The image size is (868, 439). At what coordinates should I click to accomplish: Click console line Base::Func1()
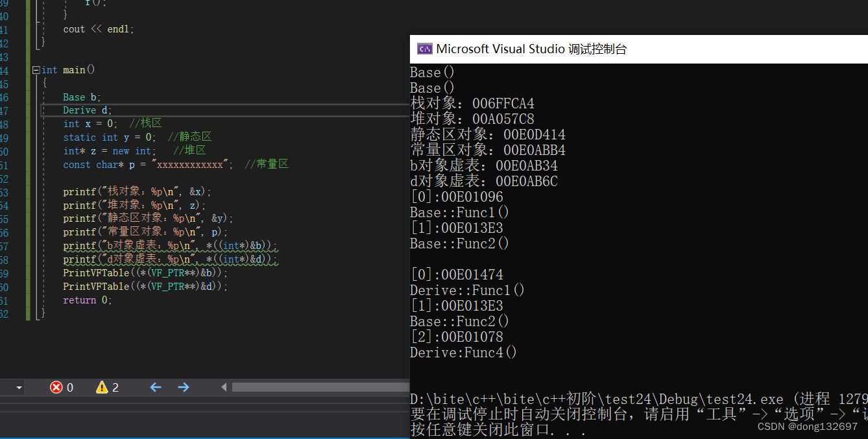pos(460,213)
